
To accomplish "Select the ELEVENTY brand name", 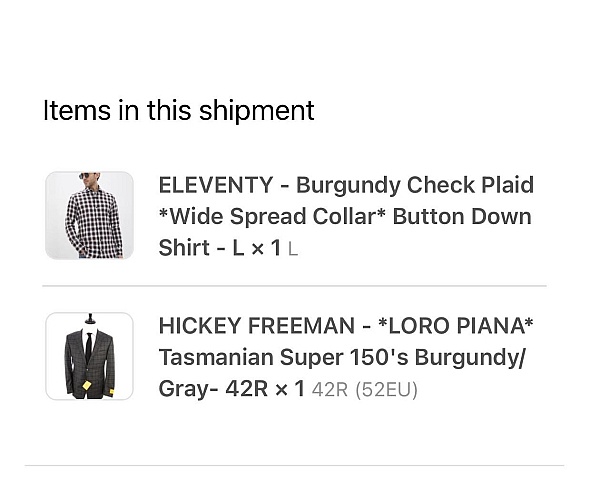I will tap(216, 185).
